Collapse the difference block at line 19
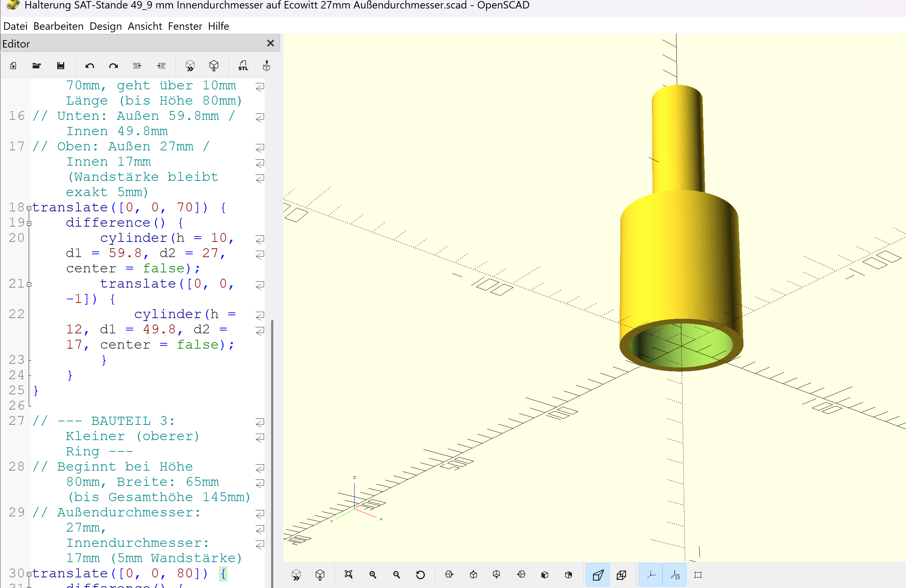Image resolution: width=906 pixels, height=588 pixels. (x=29, y=223)
